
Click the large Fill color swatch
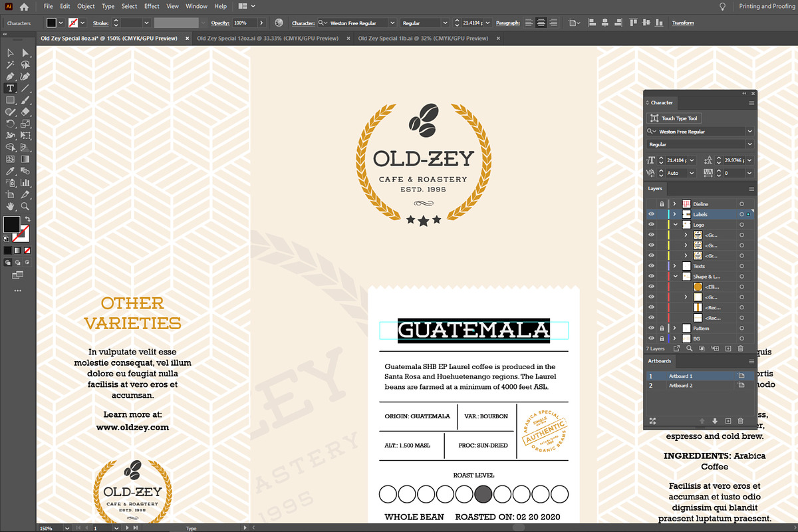pyautogui.click(x=11, y=224)
